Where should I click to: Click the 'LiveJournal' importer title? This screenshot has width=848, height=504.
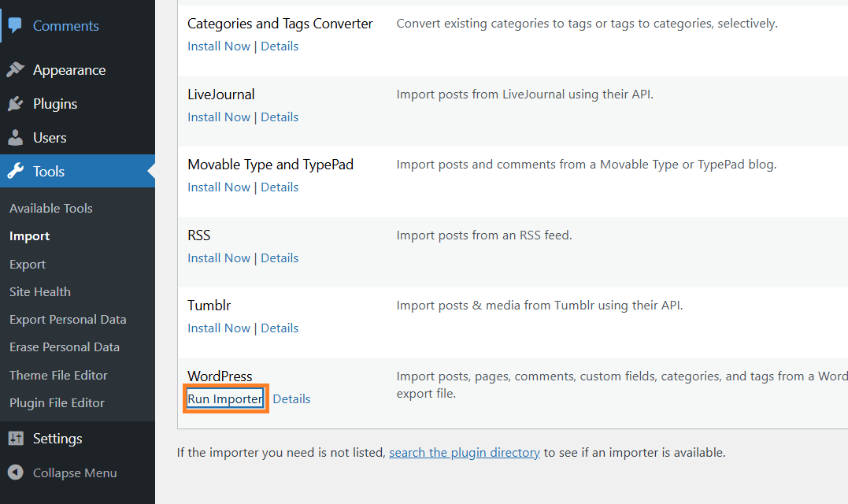coord(220,94)
